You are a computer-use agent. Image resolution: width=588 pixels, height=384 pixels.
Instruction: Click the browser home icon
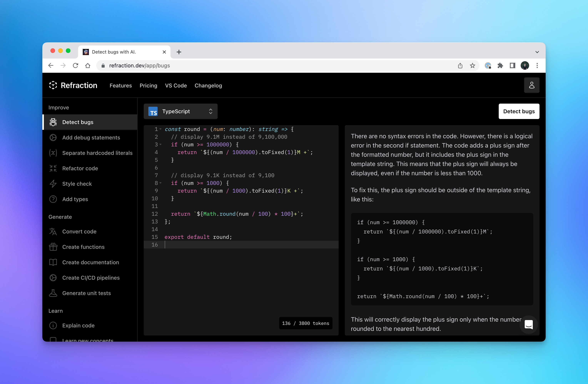click(88, 65)
